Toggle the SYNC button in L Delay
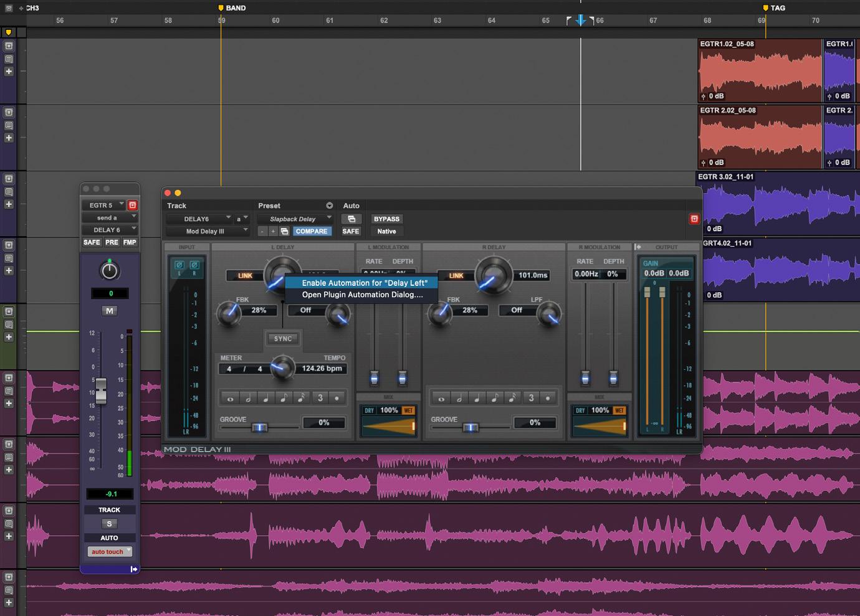860x616 pixels. [283, 339]
